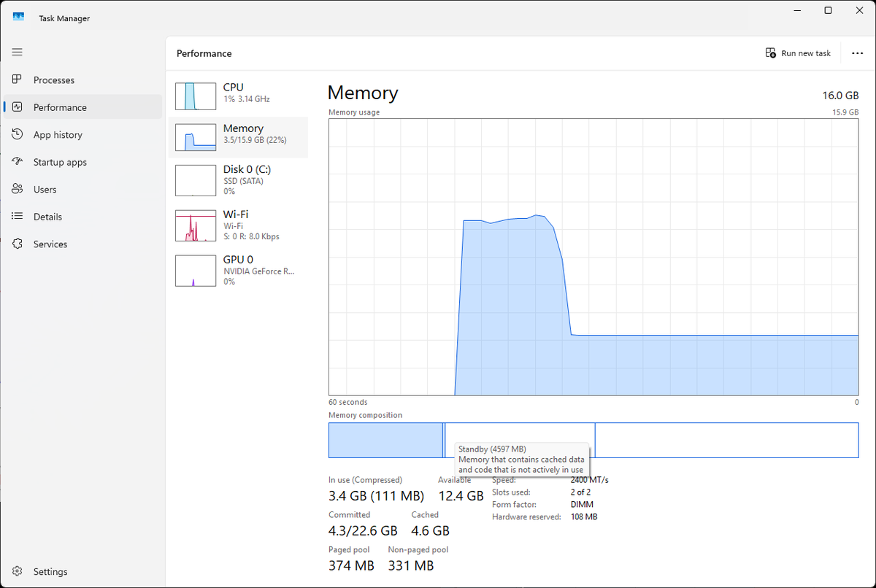This screenshot has height=588, width=876.
Task: Click Run new task button
Action: tap(798, 53)
